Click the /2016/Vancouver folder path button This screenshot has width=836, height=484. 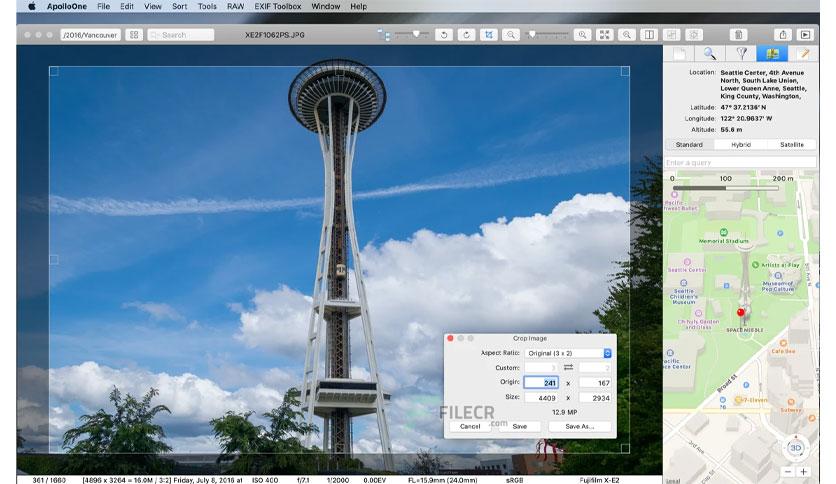coord(90,35)
